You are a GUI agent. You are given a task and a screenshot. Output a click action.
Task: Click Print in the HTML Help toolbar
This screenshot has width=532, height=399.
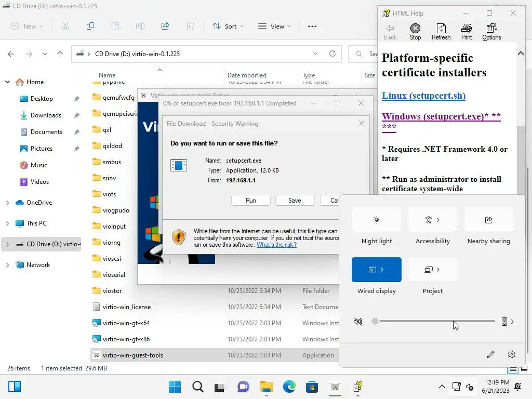point(467,32)
